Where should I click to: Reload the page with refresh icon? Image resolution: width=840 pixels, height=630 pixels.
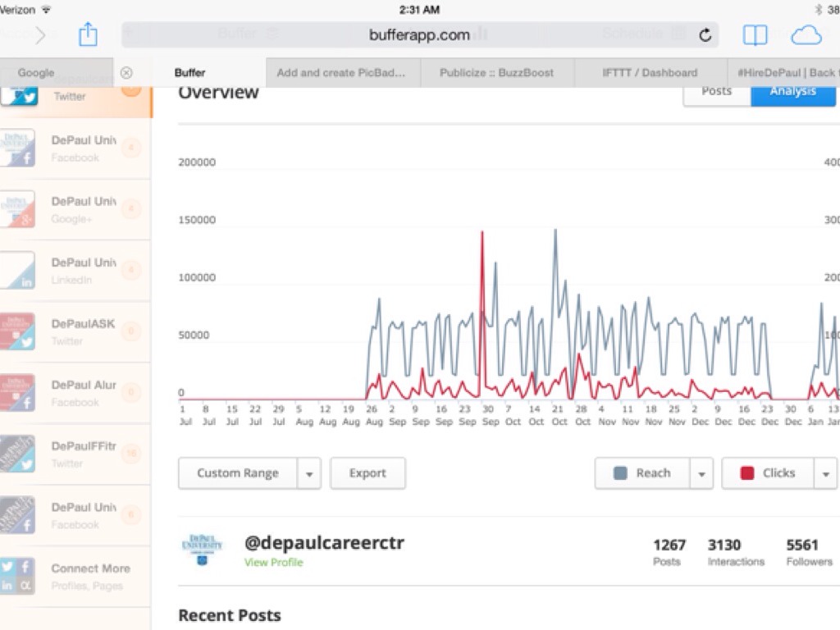point(705,35)
